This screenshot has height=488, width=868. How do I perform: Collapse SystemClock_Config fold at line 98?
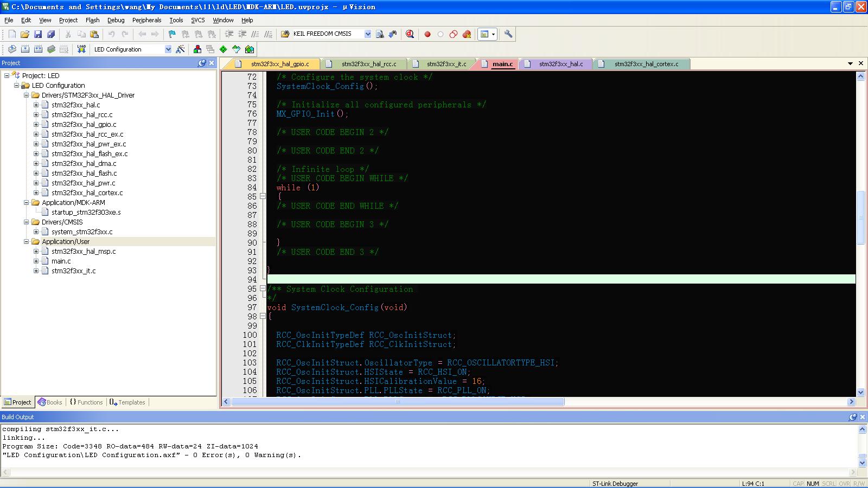263,316
